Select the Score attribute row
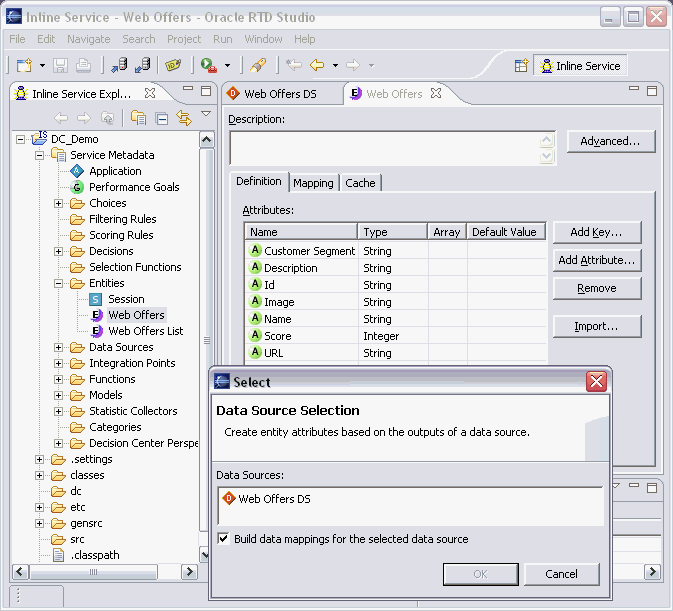This screenshot has height=611, width=673. click(396, 336)
